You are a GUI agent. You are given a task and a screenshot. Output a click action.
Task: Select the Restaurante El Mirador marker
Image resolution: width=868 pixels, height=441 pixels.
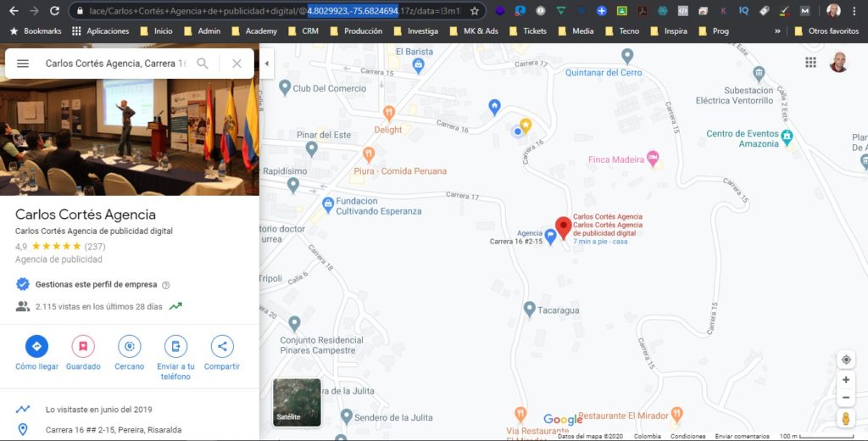click(x=676, y=414)
